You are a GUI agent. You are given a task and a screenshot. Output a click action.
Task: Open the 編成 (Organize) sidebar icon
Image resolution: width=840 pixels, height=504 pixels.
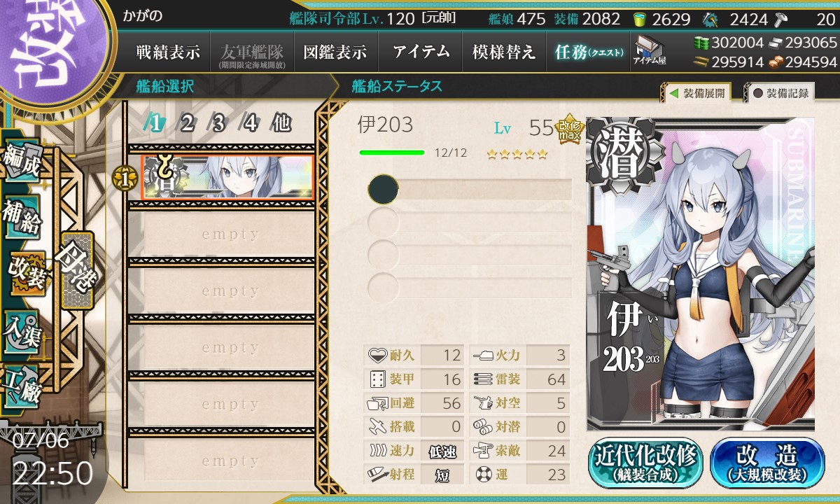pyautogui.click(x=21, y=162)
